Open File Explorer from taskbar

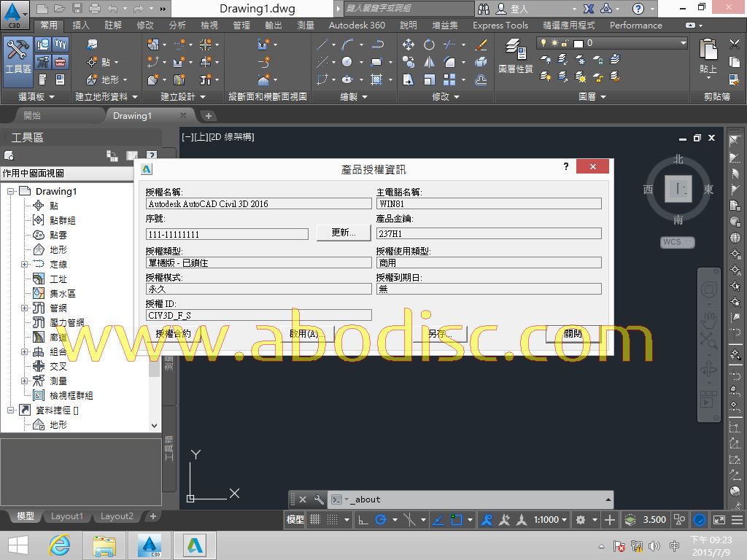(104, 545)
